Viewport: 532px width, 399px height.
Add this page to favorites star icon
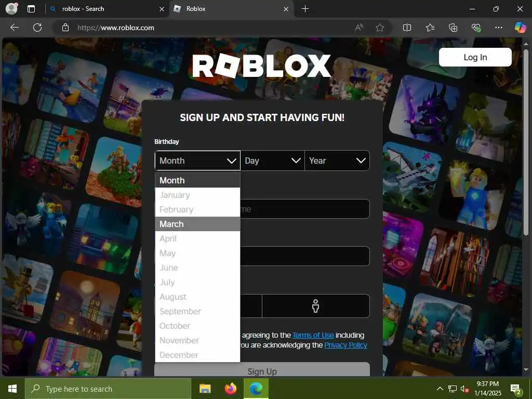point(380,28)
